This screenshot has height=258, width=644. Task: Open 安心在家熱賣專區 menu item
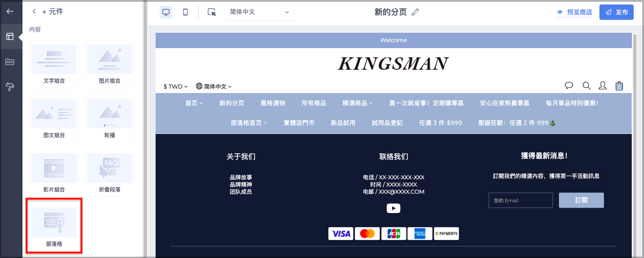click(505, 103)
